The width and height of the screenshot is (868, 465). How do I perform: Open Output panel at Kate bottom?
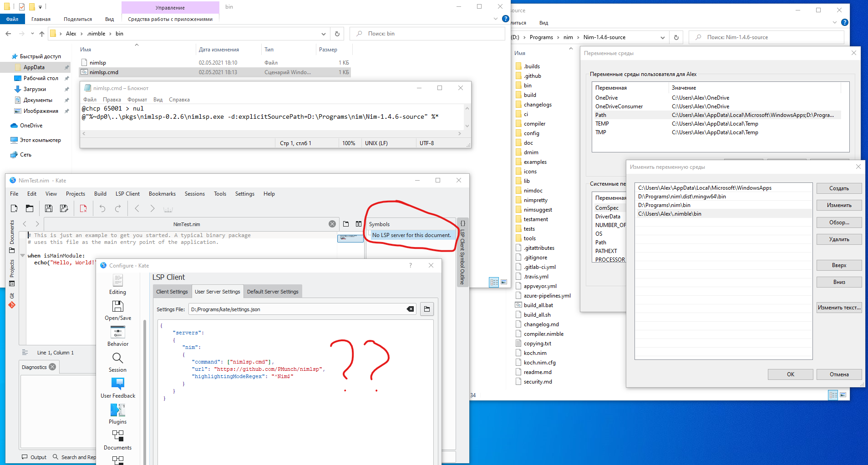[x=34, y=457]
